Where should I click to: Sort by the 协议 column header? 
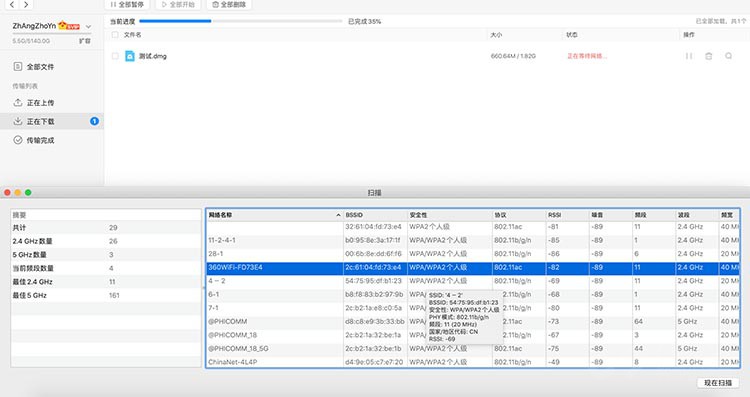click(x=519, y=215)
